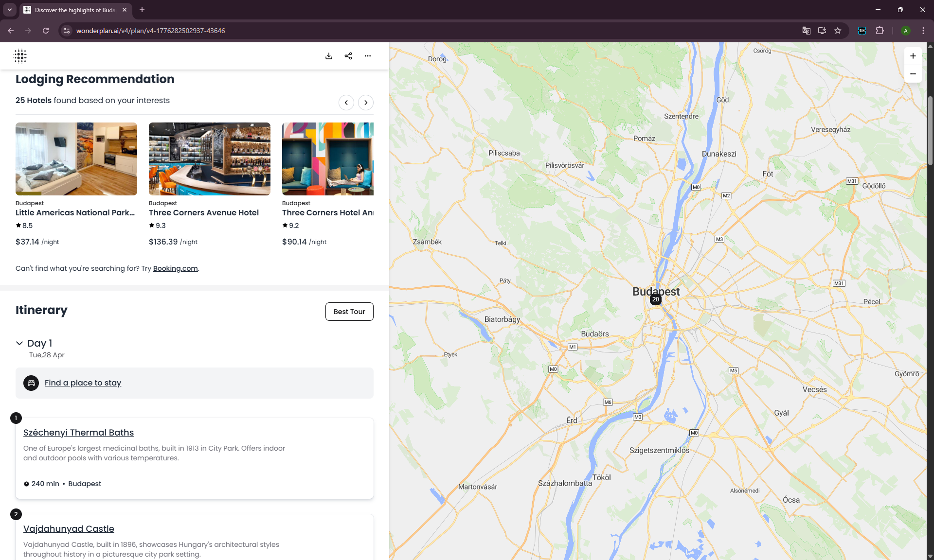Click the bed icon beside Find a place
Screen dimensions: 934x560
coord(31,383)
